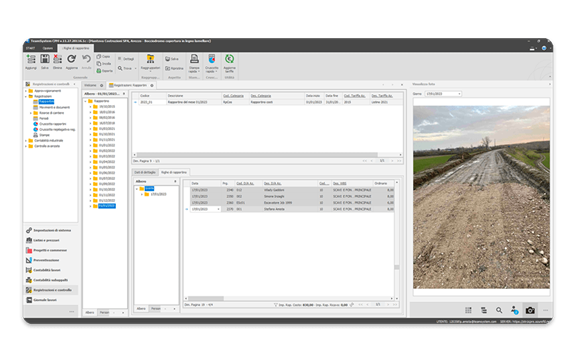
Task: Open Preventivazione module
Action: (50, 260)
